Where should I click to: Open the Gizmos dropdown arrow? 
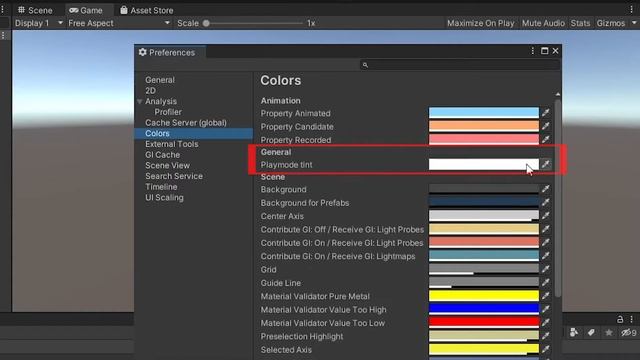[634, 23]
